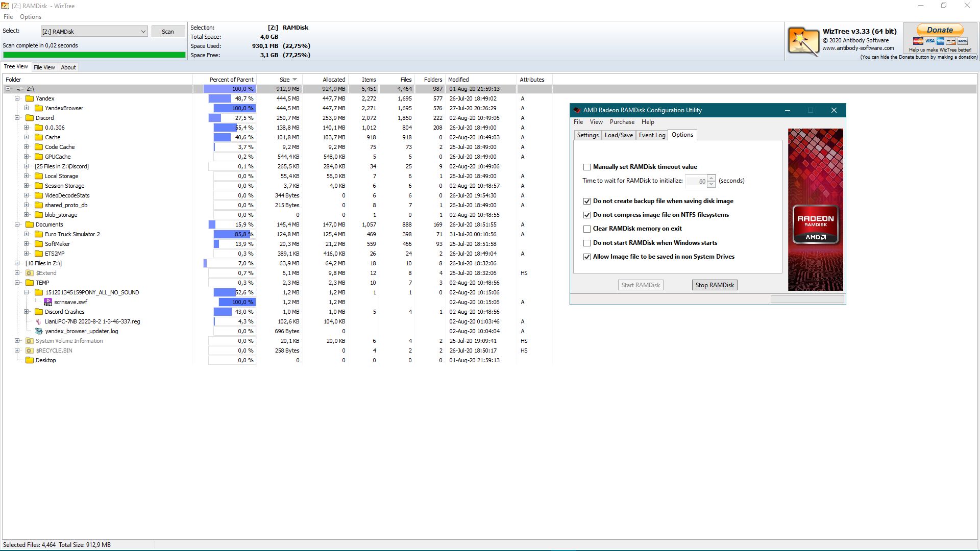
Task: Collapse the Yandex folder tree node
Action: tap(17, 98)
